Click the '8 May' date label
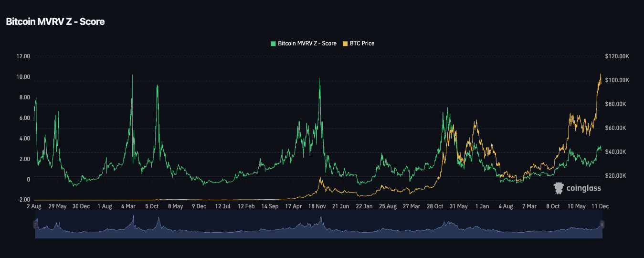 176,206
